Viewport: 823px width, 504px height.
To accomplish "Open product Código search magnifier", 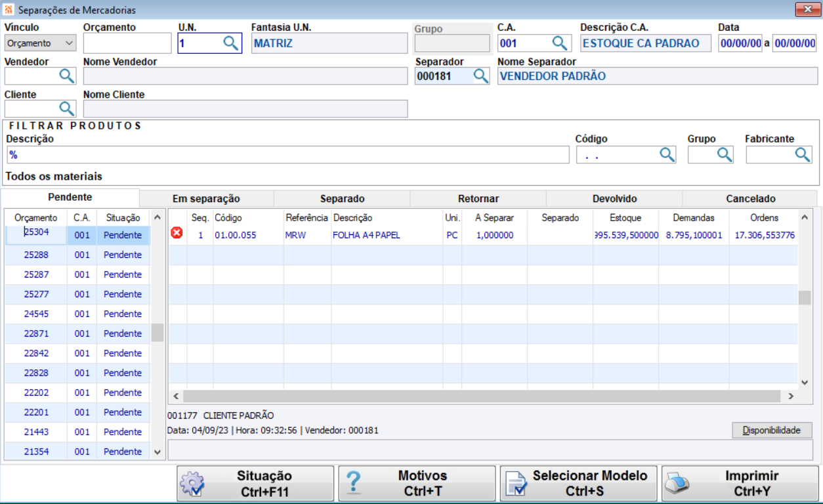I will [x=667, y=155].
